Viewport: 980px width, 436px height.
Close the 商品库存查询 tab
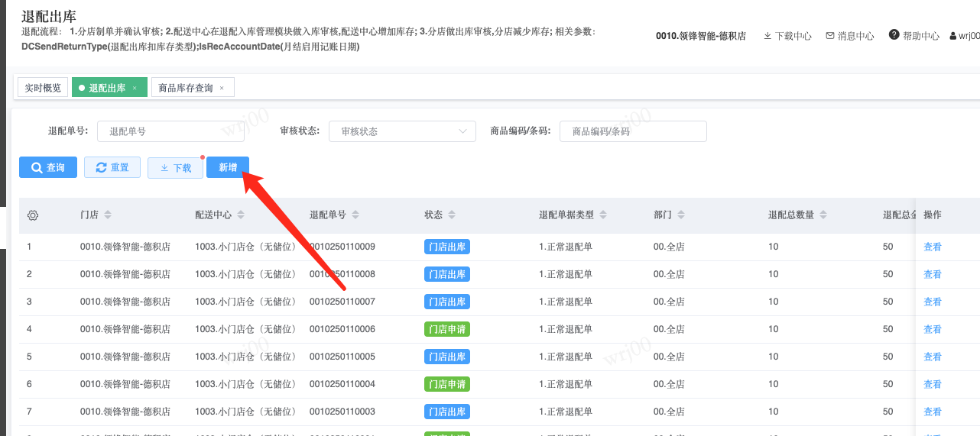pyautogui.click(x=222, y=89)
